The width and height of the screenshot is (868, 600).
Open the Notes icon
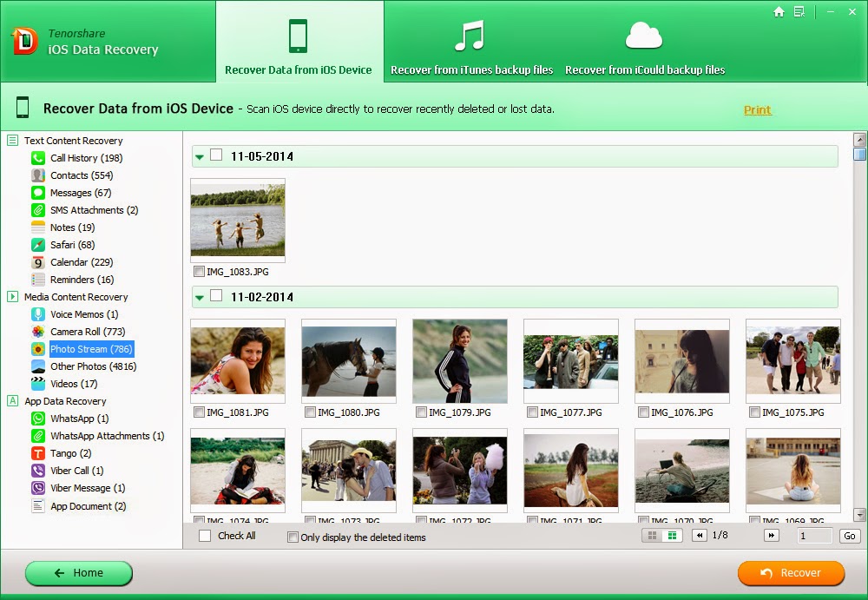click(x=38, y=227)
